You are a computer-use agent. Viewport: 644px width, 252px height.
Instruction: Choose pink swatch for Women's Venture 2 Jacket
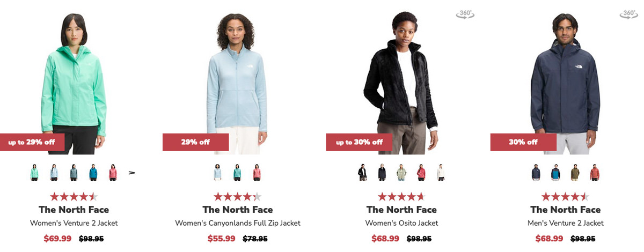tap(113, 173)
